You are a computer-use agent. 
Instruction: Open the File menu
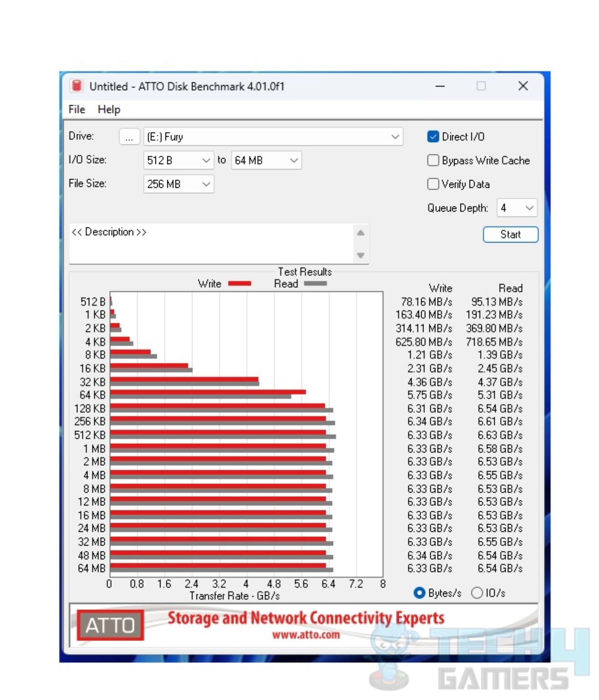pyautogui.click(x=77, y=109)
